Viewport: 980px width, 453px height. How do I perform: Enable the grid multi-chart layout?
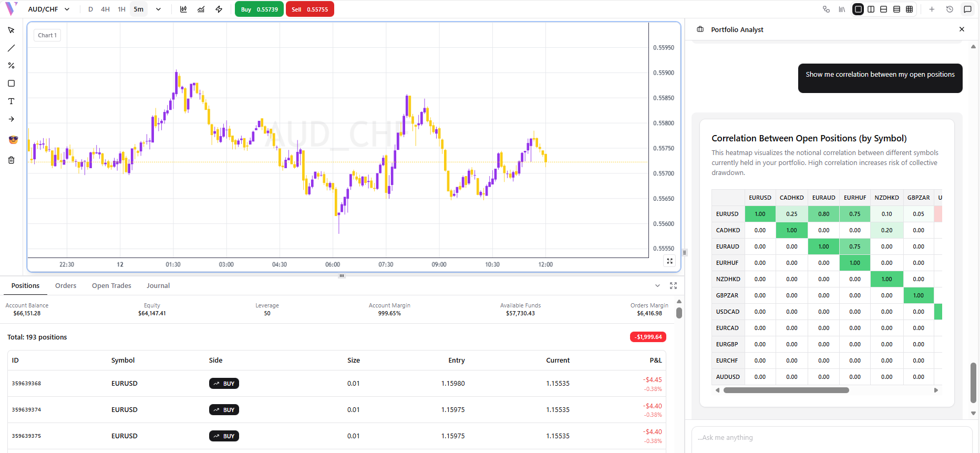point(910,9)
